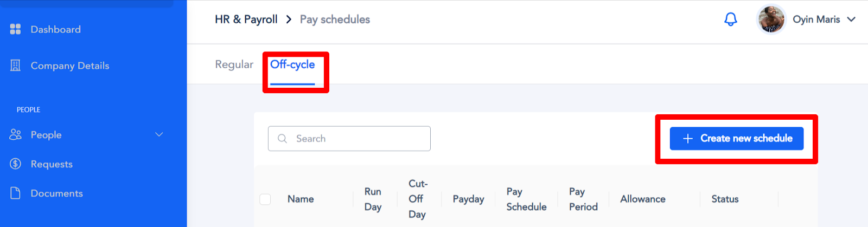Viewport: 868px width, 227px height.
Task: Expand the People submenu chevron
Action: [x=159, y=134]
